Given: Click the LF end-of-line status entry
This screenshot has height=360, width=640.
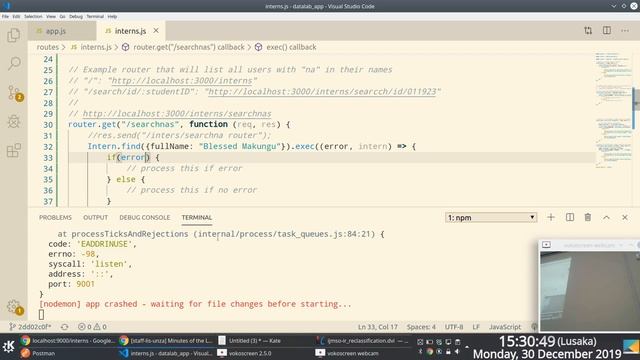Looking at the screenshot, I should point(476,327).
